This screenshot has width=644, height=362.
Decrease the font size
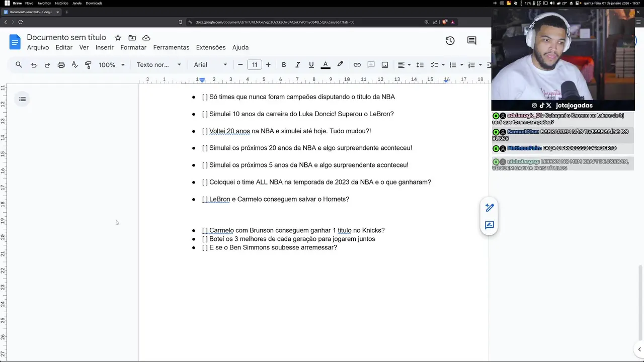pyautogui.click(x=240, y=65)
